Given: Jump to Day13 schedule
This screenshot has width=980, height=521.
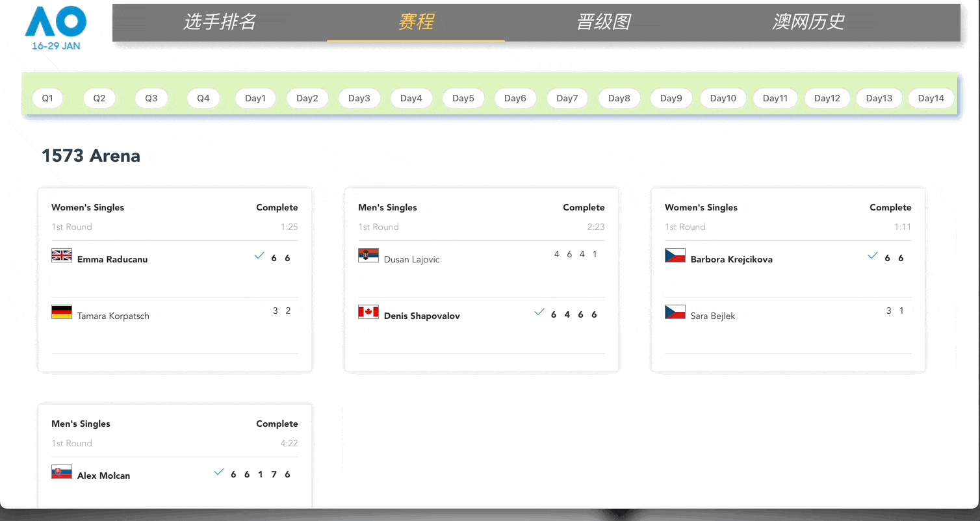Looking at the screenshot, I should (x=879, y=98).
